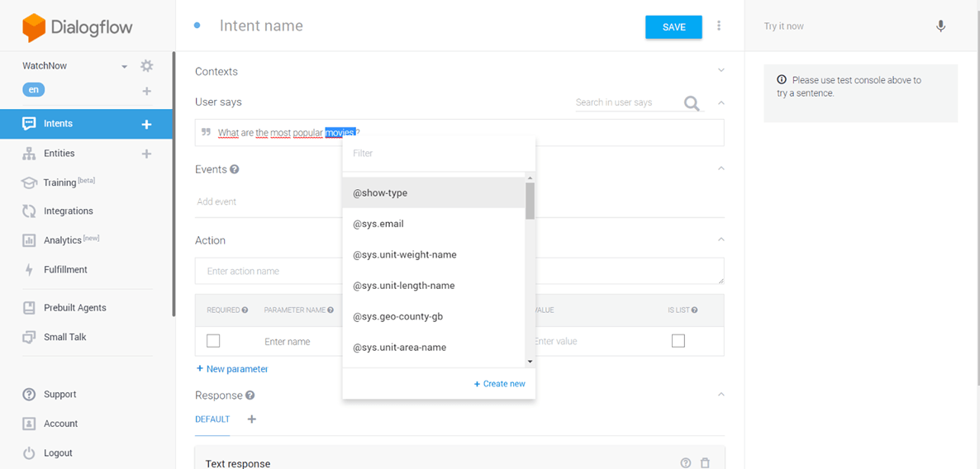The height and width of the screenshot is (469, 980).
Task: Click the plus icon to create a new intent
Action: [147, 124]
